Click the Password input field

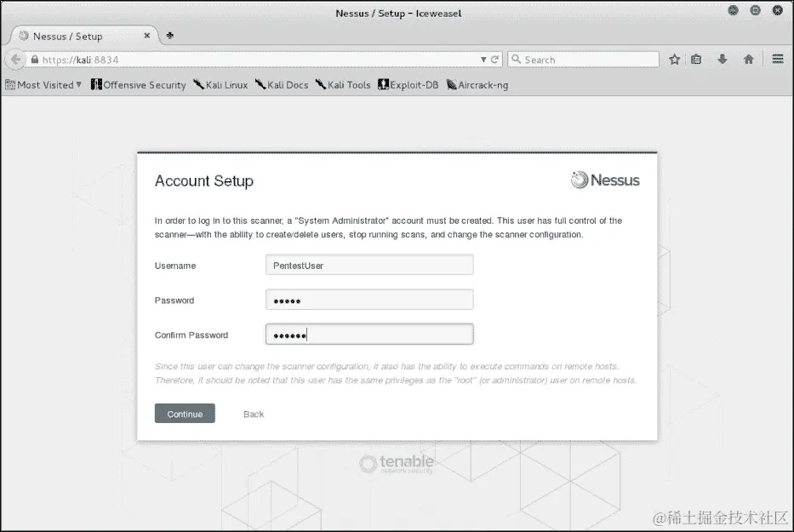click(x=369, y=300)
